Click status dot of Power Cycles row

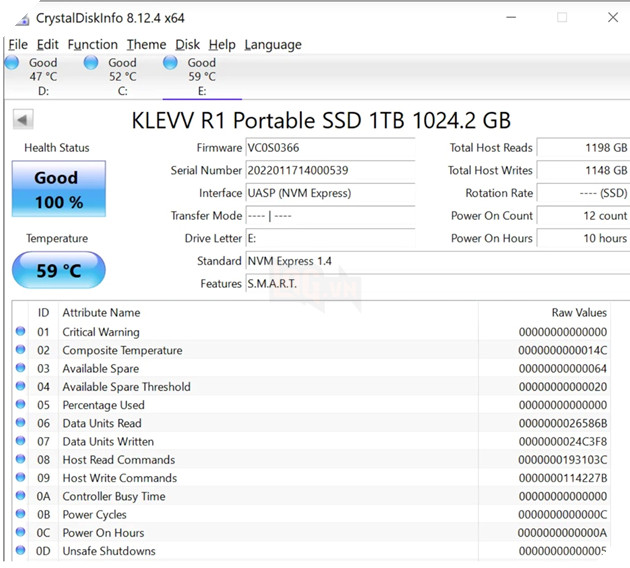[x=20, y=514]
